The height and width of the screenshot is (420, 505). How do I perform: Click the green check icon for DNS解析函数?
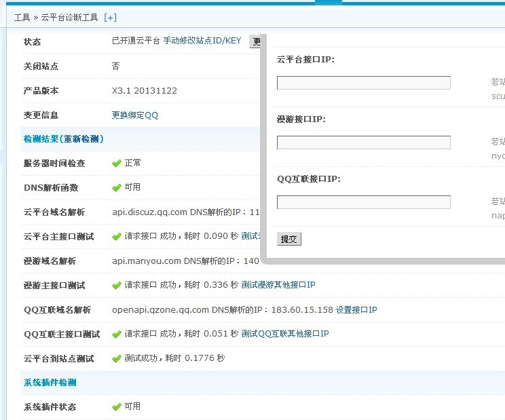click(x=117, y=188)
